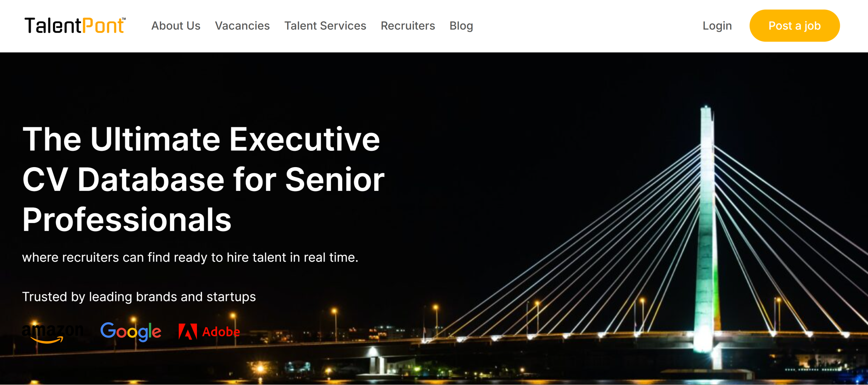Open the About Us page
868x385 pixels.
176,26
